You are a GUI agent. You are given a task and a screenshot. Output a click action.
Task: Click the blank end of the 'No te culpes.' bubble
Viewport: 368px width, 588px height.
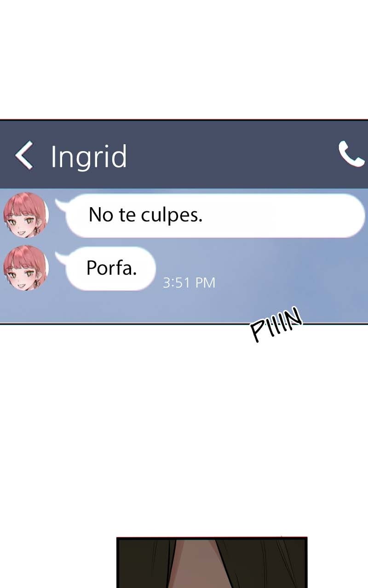pyautogui.click(x=285, y=215)
